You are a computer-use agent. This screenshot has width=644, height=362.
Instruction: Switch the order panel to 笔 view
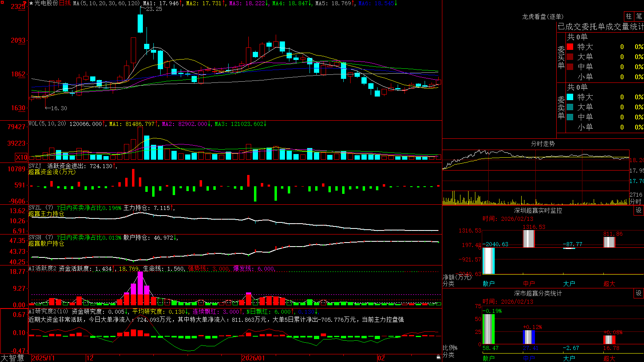click(639, 16)
